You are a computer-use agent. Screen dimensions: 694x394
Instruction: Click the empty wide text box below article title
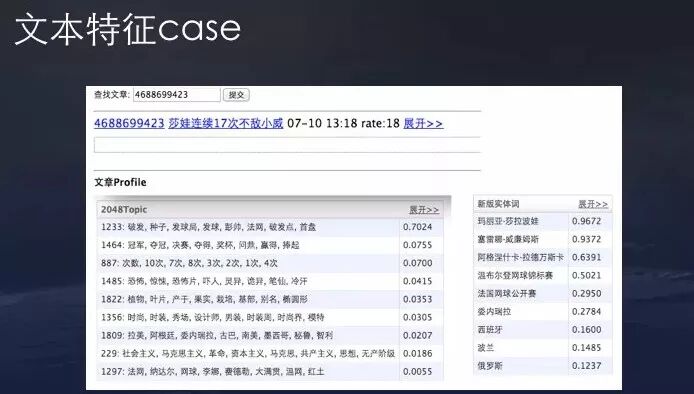[x=287, y=145]
